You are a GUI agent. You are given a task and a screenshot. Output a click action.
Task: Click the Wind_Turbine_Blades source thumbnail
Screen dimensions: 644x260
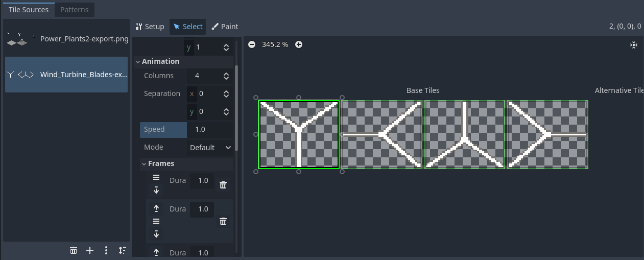(x=20, y=75)
